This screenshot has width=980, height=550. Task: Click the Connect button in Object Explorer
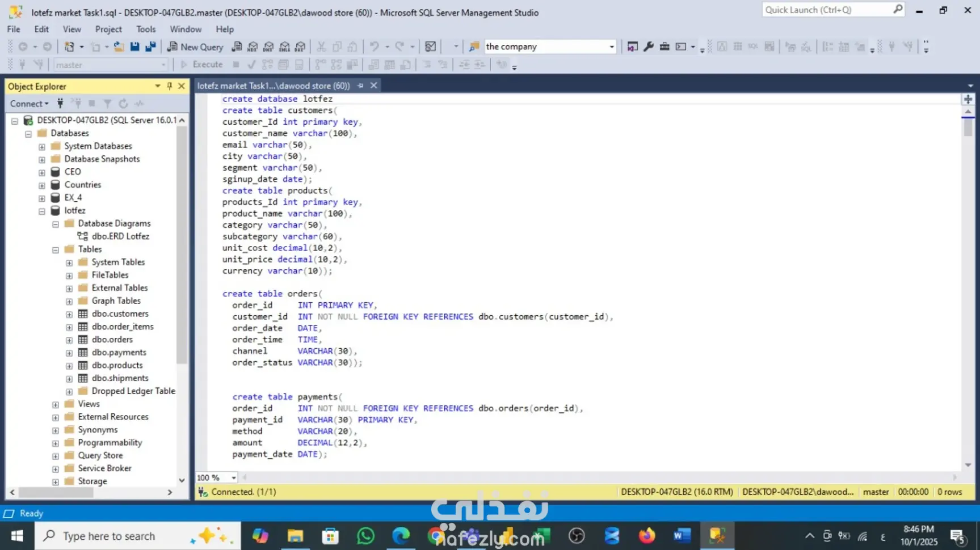click(x=26, y=103)
